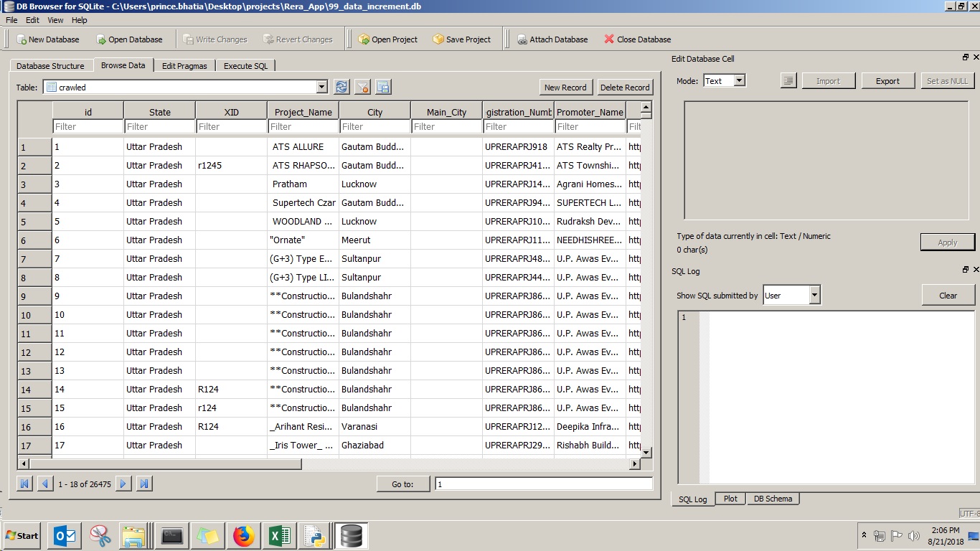Open the Database Structure tab
Viewport: 980px width, 551px height.
tap(50, 66)
